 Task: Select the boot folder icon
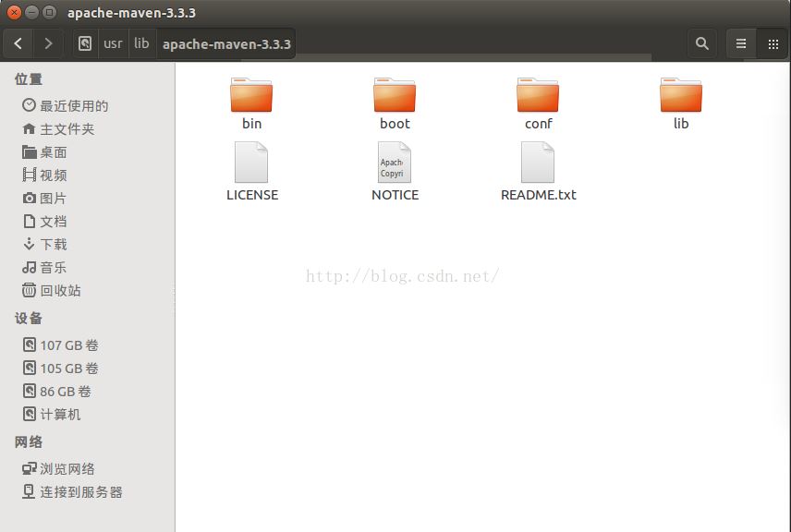pos(395,95)
